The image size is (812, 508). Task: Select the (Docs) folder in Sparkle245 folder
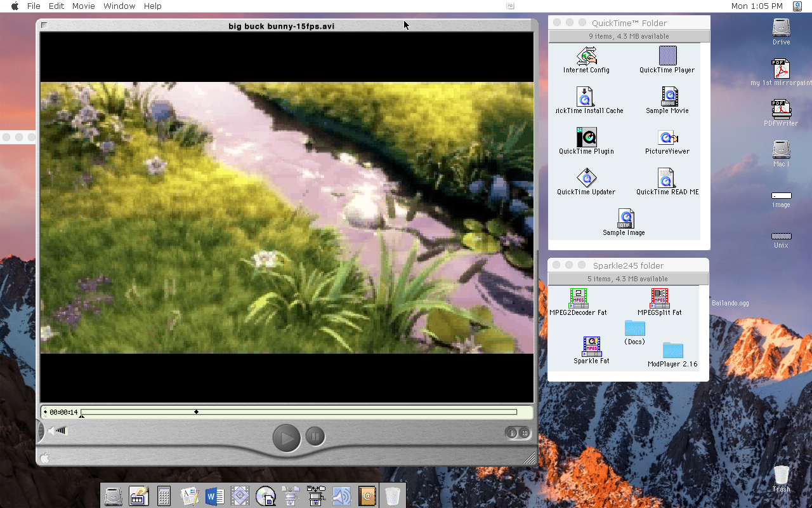pos(634,328)
